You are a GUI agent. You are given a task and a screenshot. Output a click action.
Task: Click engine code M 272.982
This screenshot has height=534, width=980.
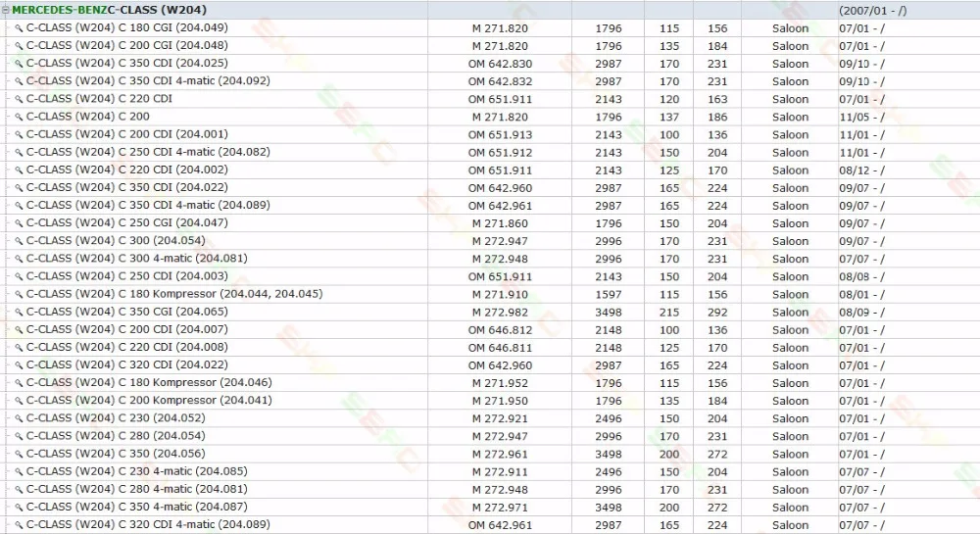pyautogui.click(x=500, y=312)
